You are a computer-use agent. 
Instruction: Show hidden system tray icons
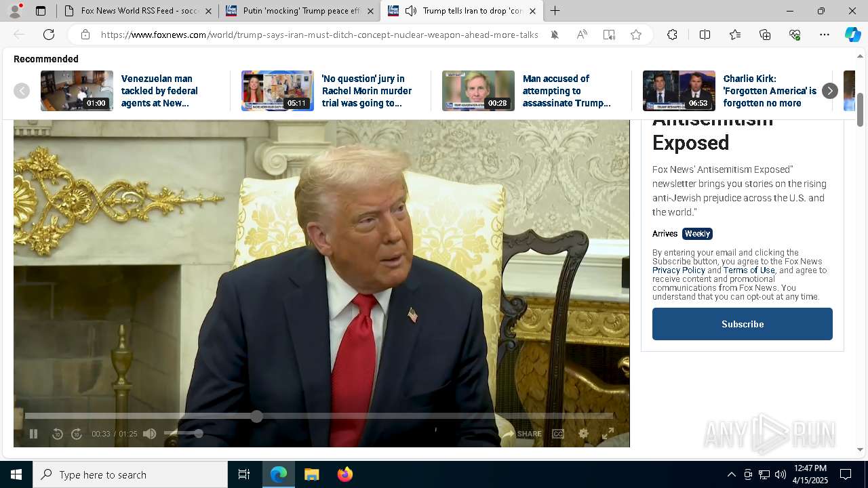(x=731, y=474)
